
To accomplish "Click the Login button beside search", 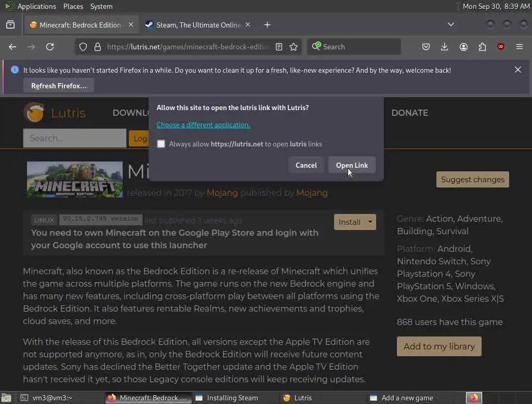I will coord(139,139).
